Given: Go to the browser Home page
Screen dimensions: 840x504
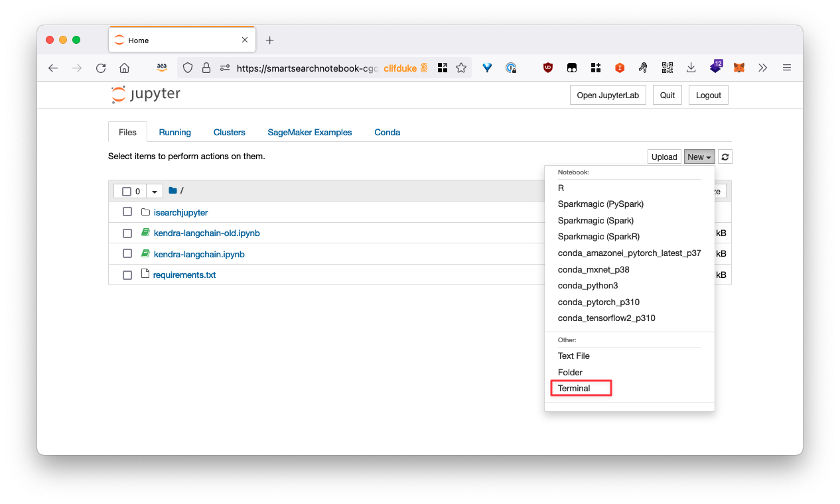Looking at the screenshot, I should point(124,68).
